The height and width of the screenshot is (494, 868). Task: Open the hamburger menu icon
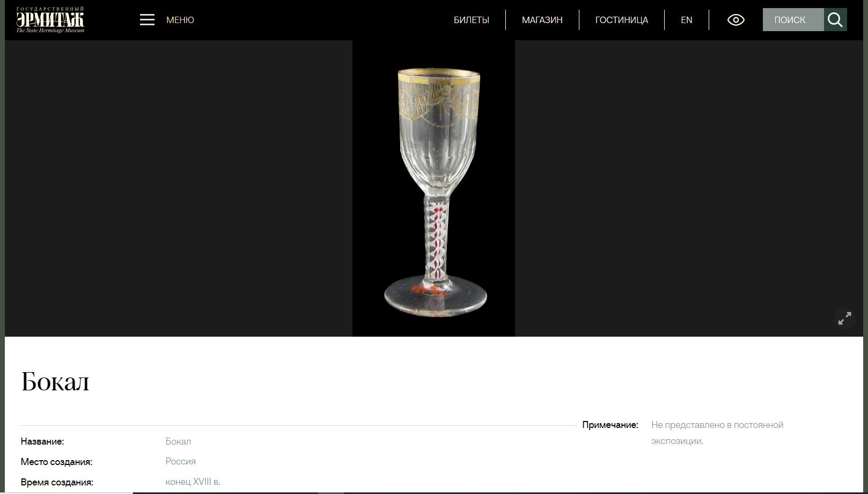coord(147,20)
